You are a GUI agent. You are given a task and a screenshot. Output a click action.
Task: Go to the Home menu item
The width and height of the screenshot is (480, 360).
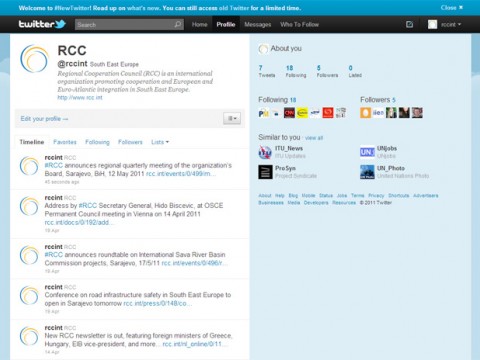click(x=200, y=24)
